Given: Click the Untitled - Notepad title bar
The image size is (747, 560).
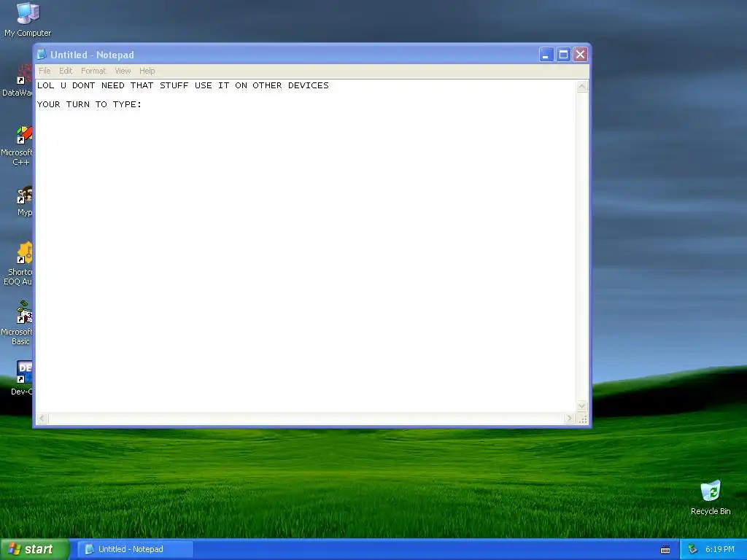Looking at the screenshot, I should 312,55.
